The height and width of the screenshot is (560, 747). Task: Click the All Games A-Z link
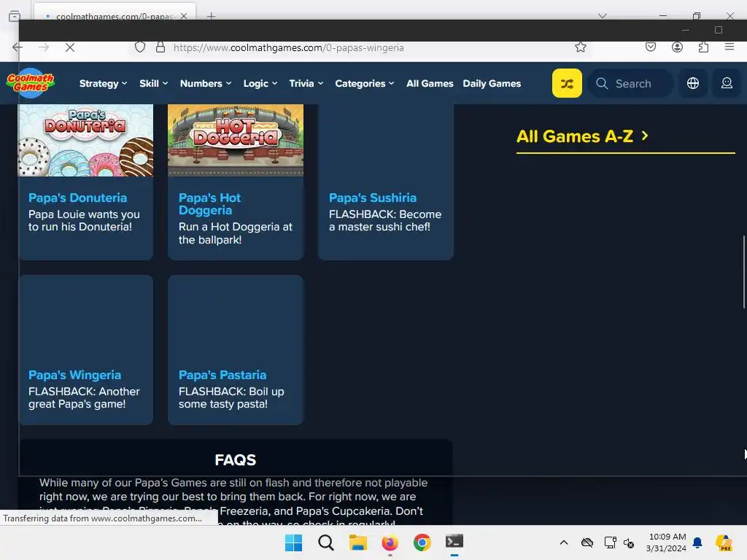tap(582, 136)
